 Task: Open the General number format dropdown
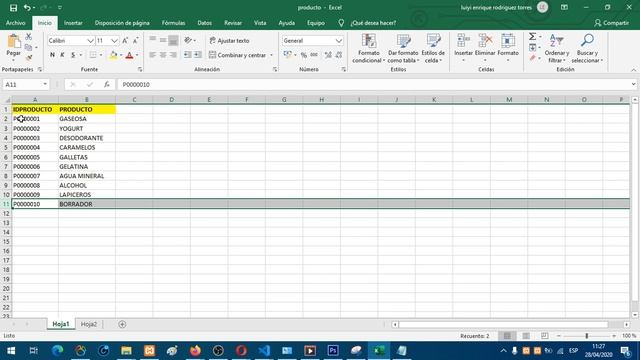[x=339, y=41]
